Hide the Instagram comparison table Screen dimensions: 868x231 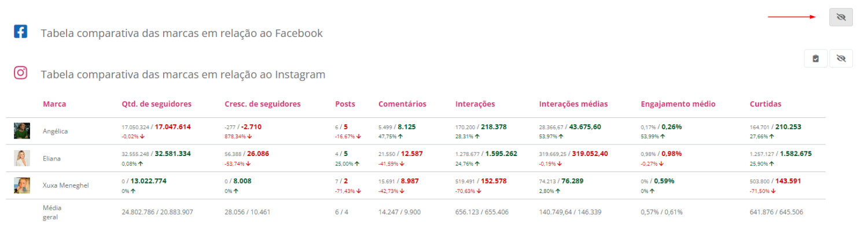[x=841, y=58]
